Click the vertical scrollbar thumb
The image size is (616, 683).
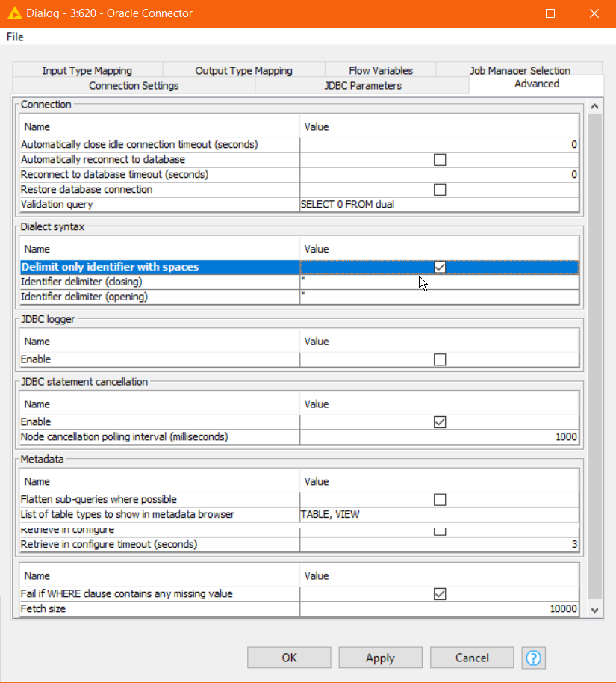(x=594, y=356)
